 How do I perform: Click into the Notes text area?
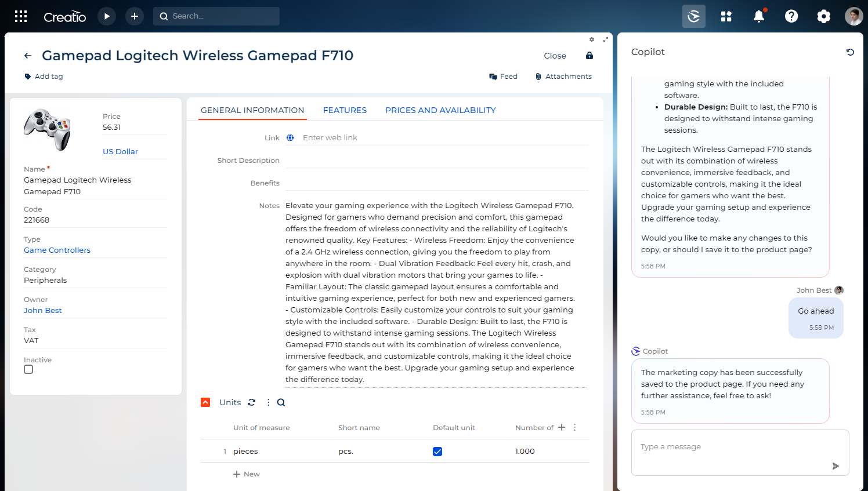[x=436, y=293]
